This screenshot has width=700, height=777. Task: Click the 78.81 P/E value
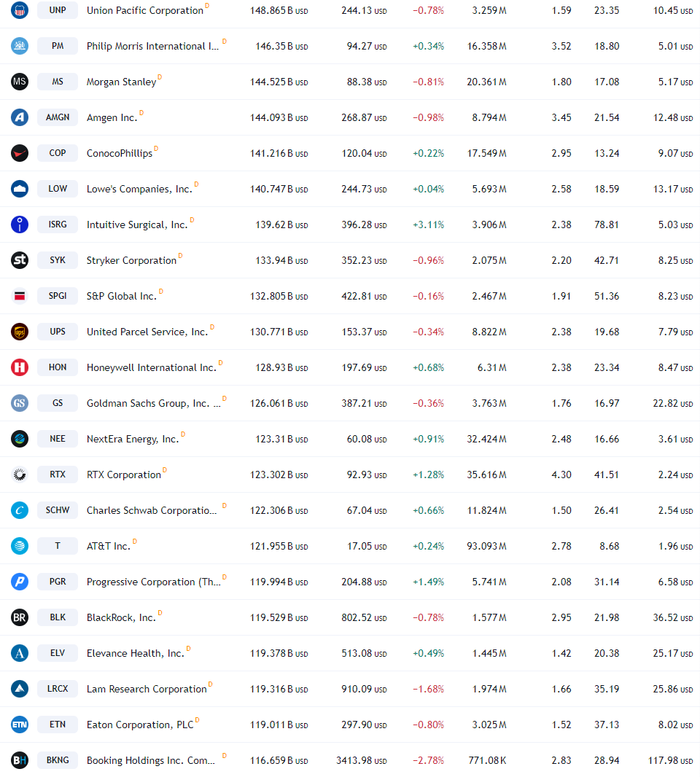(x=607, y=224)
